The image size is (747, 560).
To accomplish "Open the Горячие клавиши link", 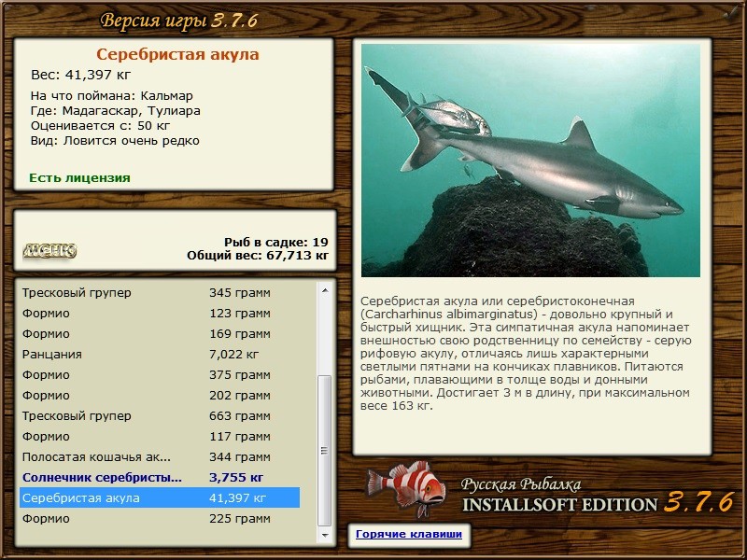I will pyautogui.click(x=409, y=534).
